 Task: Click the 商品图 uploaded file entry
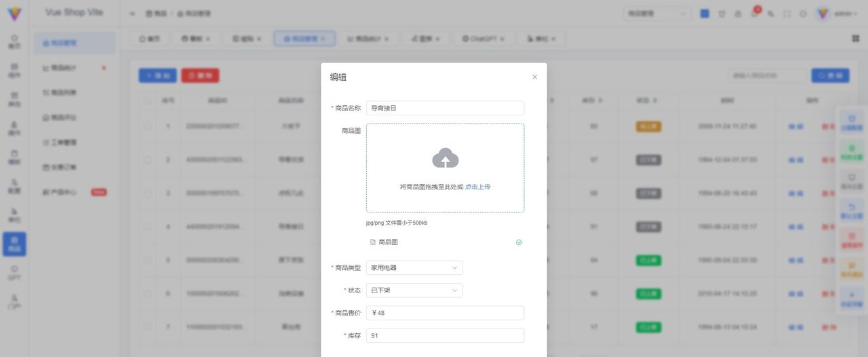click(445, 242)
